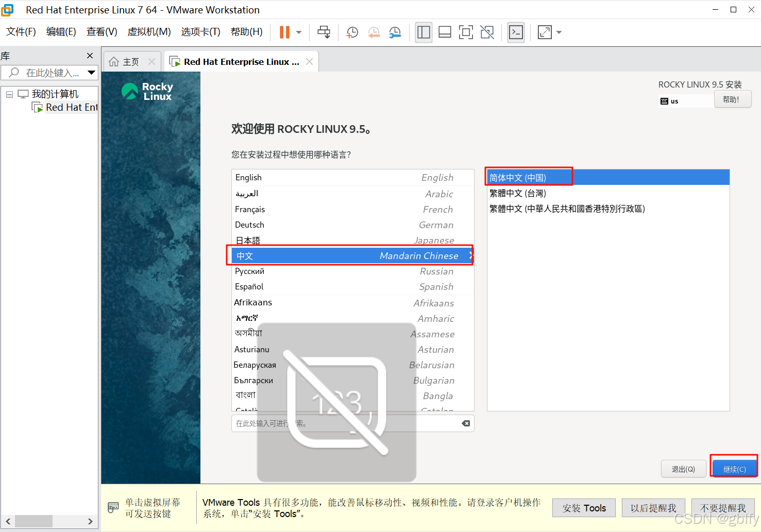761x532 pixels.
Task: Select Asturianu language row
Action: coord(353,349)
